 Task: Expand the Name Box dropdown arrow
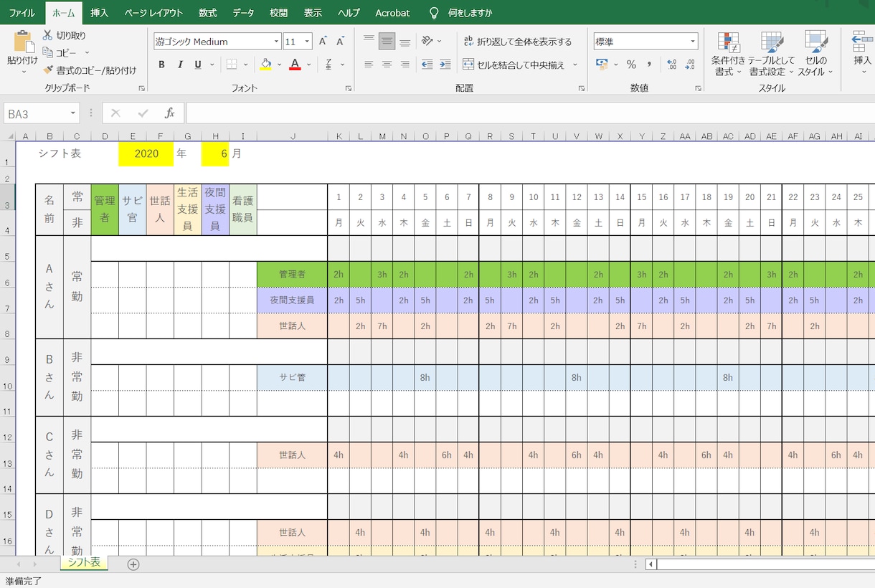click(x=73, y=113)
